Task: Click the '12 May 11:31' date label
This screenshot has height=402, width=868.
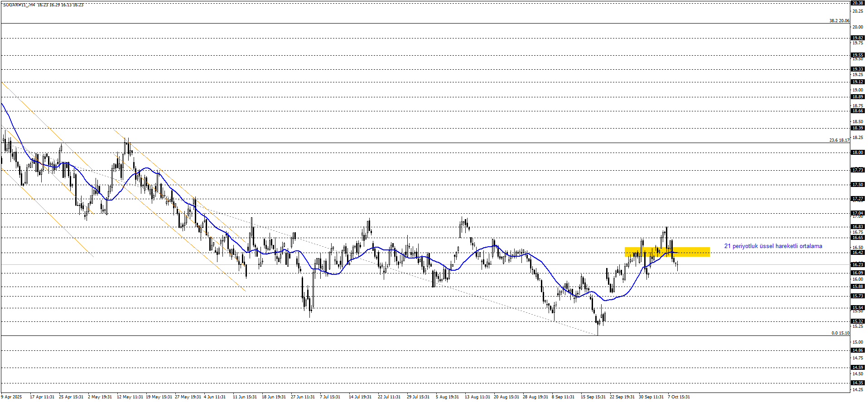Action: tap(130, 397)
